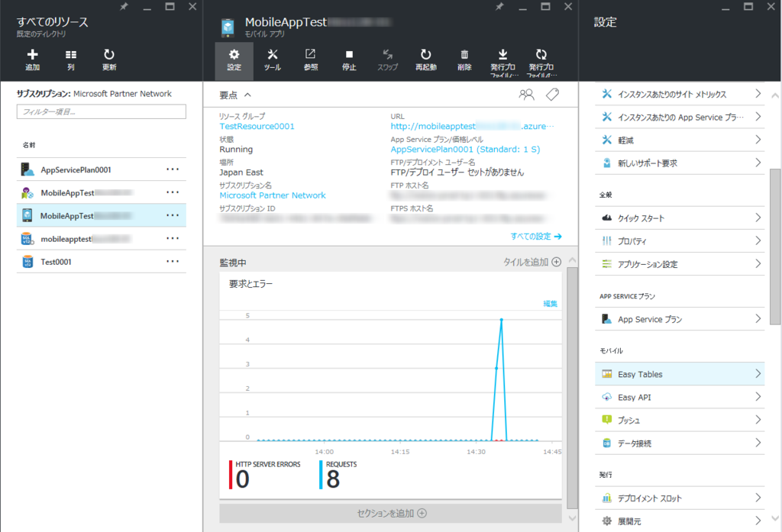Viewport: 782px width, 532px height.
Task: Open the 設定 gear toolbar button
Action: [234, 61]
